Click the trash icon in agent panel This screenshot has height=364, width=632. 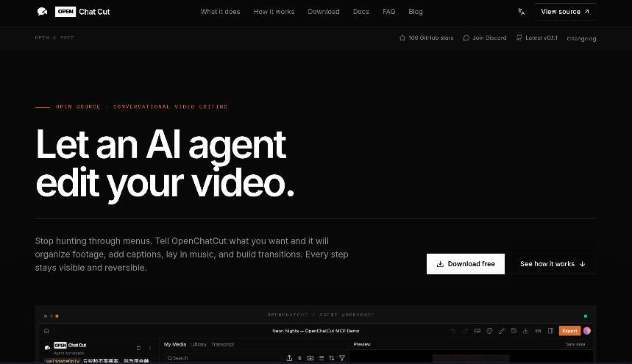(138, 348)
